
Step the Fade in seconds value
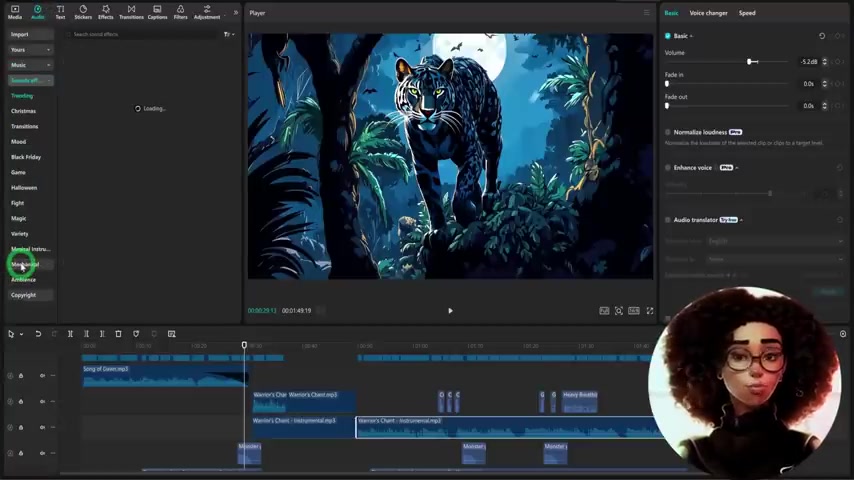click(825, 84)
